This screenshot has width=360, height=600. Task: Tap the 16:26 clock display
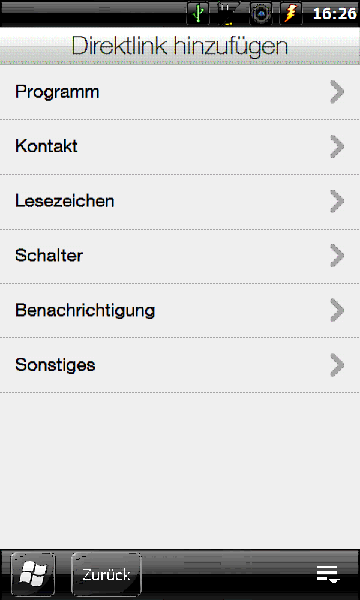coord(334,14)
